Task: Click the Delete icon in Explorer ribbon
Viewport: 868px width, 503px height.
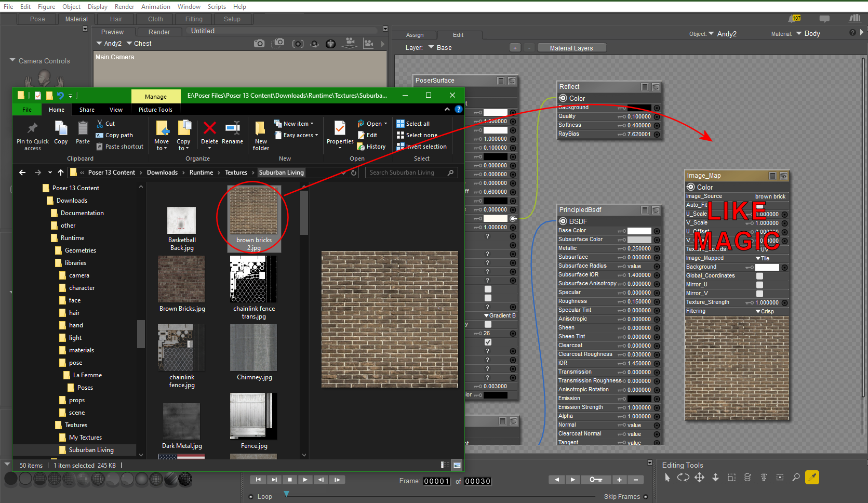Action: pyautogui.click(x=210, y=133)
